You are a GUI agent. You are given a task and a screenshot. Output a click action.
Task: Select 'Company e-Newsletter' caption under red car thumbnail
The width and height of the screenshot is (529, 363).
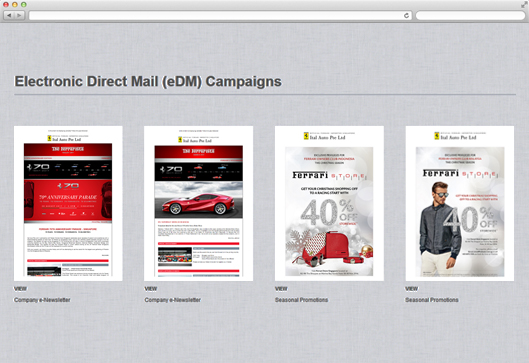click(x=173, y=300)
